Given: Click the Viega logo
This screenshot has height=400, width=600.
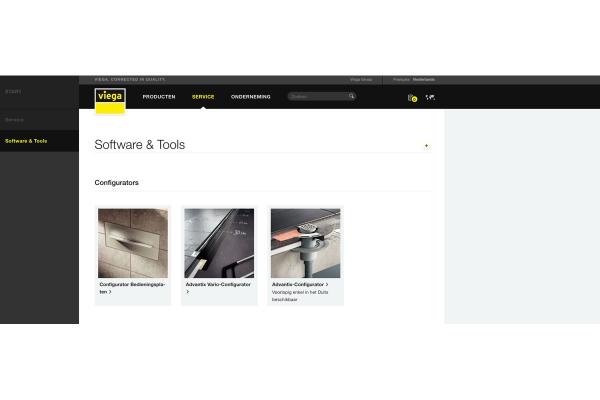Looking at the screenshot, I should 110,101.
